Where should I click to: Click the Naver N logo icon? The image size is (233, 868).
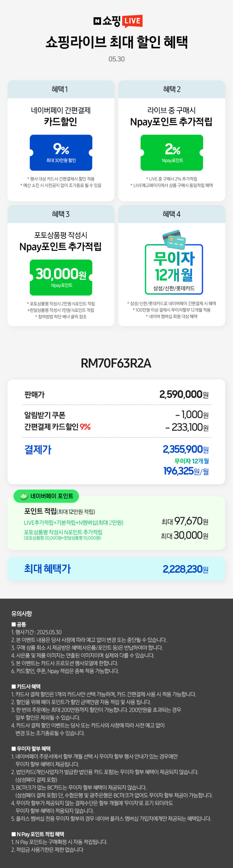tap(97, 21)
